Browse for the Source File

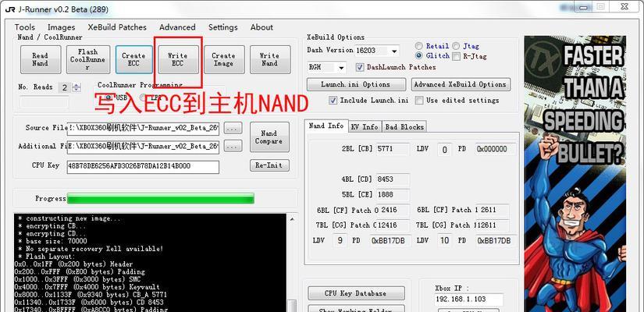point(233,128)
